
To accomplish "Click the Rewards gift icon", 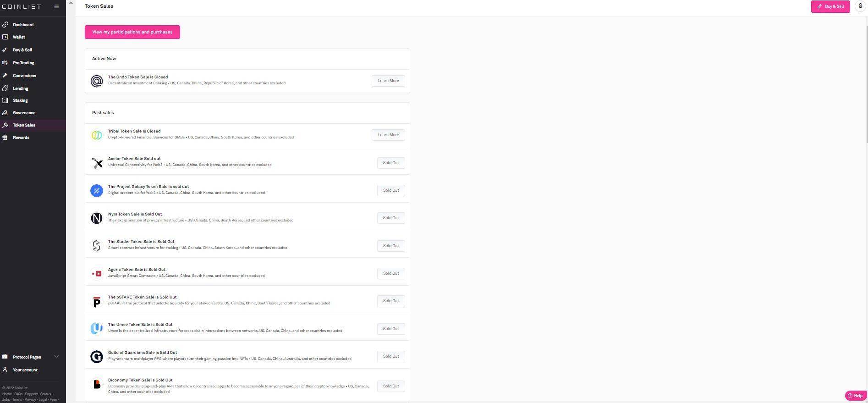I will coord(5,137).
